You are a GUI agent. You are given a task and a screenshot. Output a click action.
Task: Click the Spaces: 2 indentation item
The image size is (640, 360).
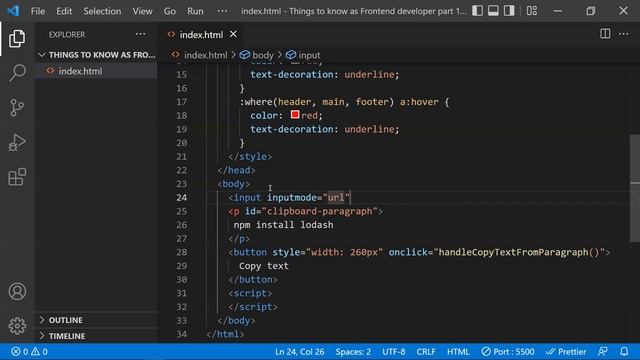pos(353,351)
